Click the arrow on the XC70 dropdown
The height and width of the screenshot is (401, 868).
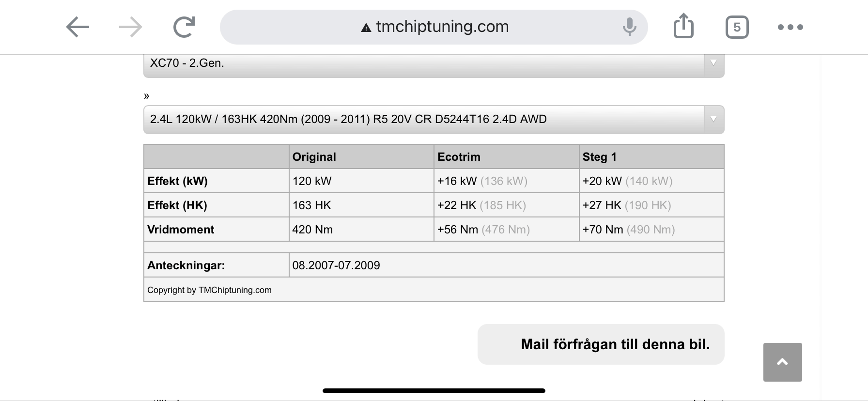point(713,63)
